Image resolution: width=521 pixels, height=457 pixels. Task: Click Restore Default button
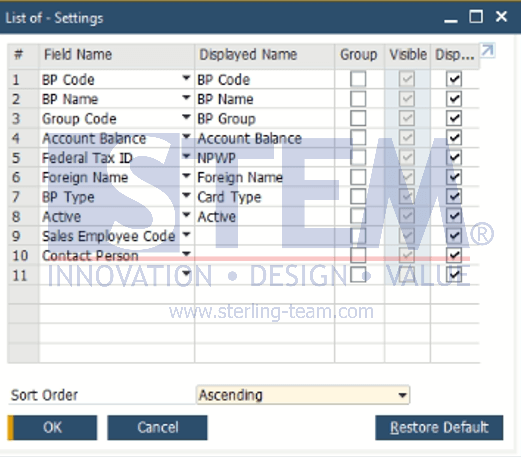pos(439,428)
